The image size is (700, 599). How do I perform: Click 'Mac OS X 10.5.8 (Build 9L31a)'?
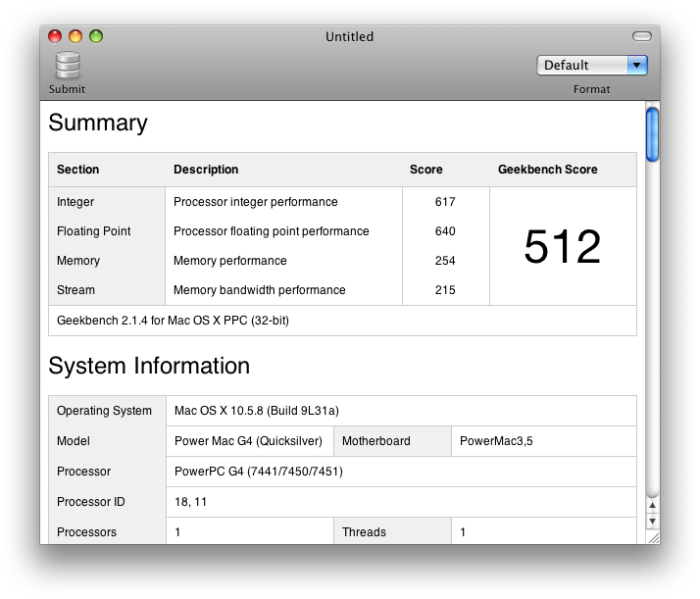tap(257, 411)
